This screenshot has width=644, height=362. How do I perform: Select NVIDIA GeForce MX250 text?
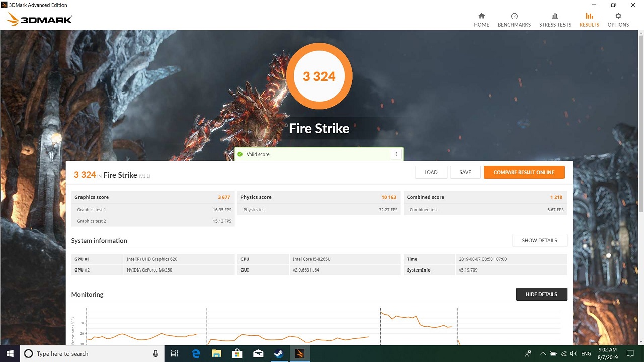coord(149,270)
